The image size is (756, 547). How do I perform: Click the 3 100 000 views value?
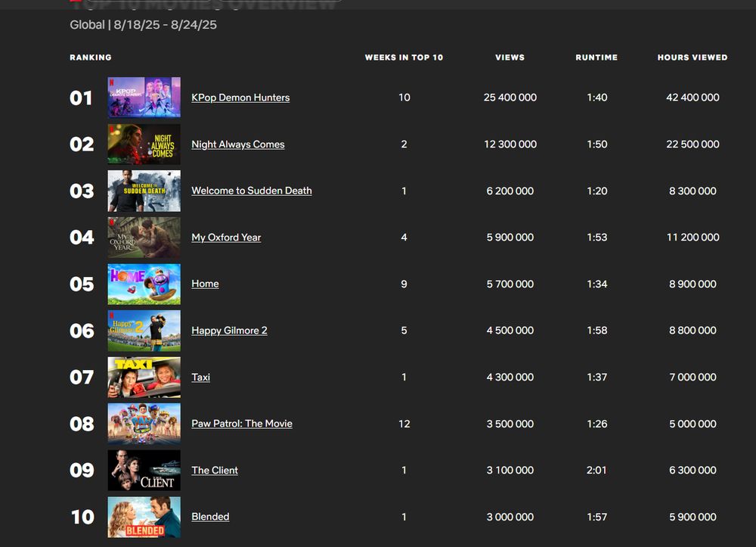[x=510, y=471]
